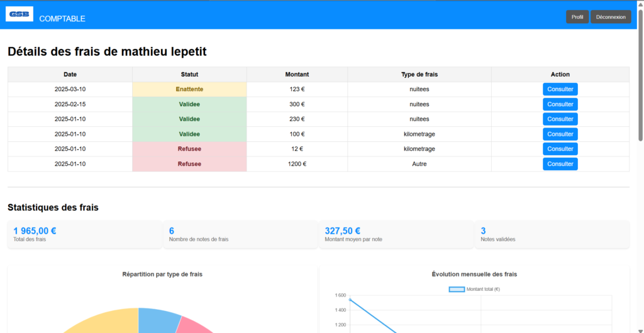Click the Date column header

point(70,74)
